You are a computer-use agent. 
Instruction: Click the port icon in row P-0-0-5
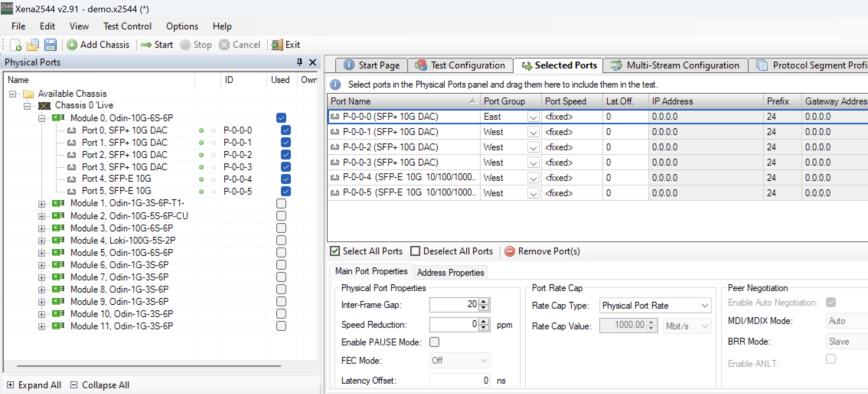point(335,193)
